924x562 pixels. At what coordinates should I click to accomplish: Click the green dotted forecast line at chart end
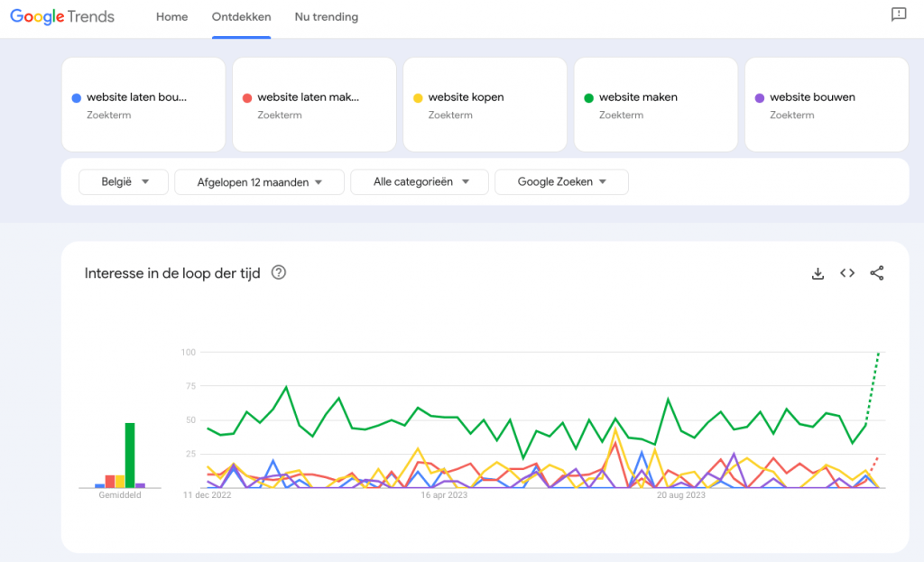873,389
